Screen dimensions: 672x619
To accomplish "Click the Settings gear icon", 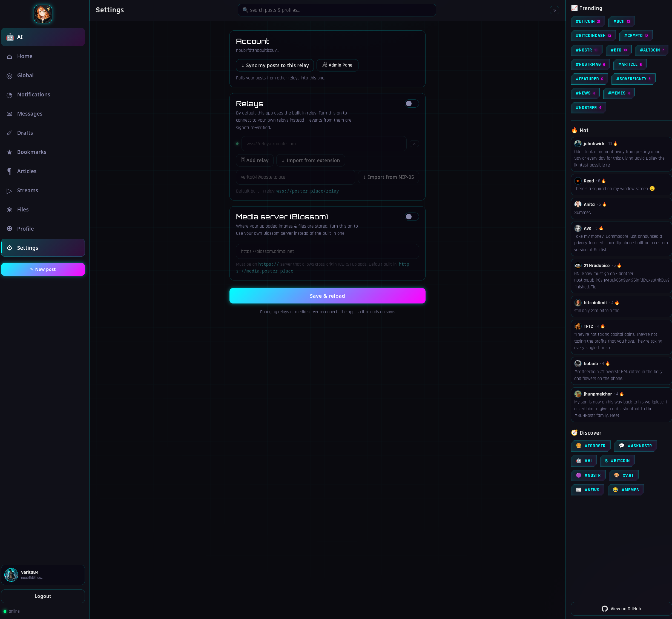I will tap(9, 248).
